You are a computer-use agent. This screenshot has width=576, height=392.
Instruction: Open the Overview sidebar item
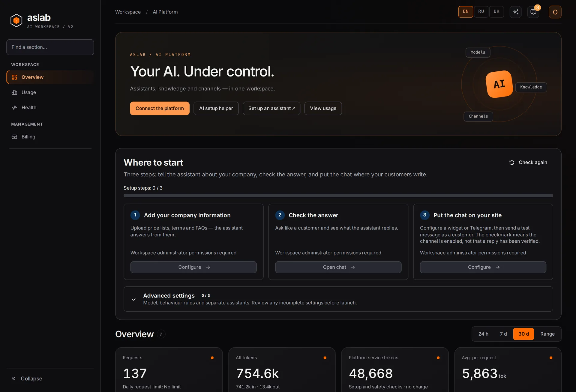pos(50,77)
